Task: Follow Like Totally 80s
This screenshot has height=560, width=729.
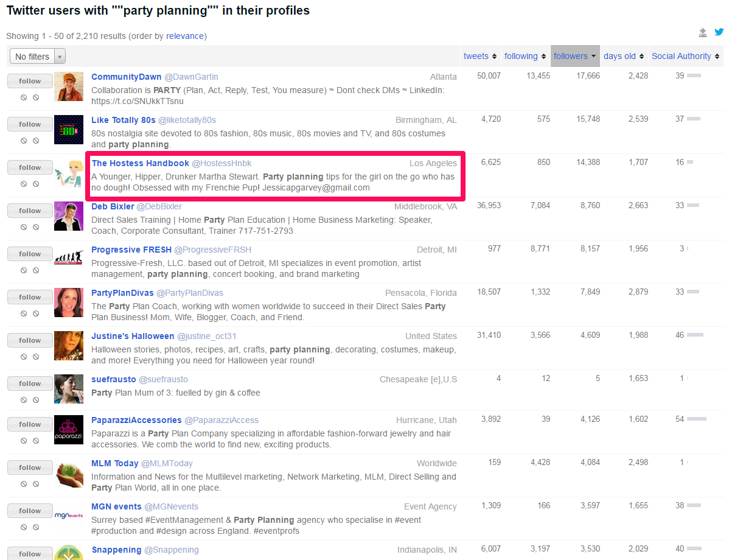Action: (30, 124)
